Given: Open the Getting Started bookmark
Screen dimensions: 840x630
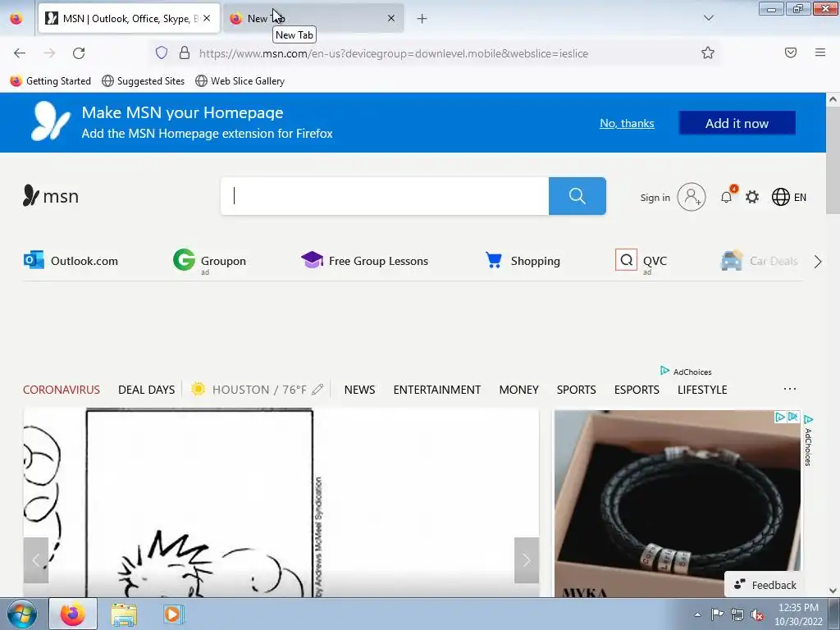Looking at the screenshot, I should click(x=51, y=81).
